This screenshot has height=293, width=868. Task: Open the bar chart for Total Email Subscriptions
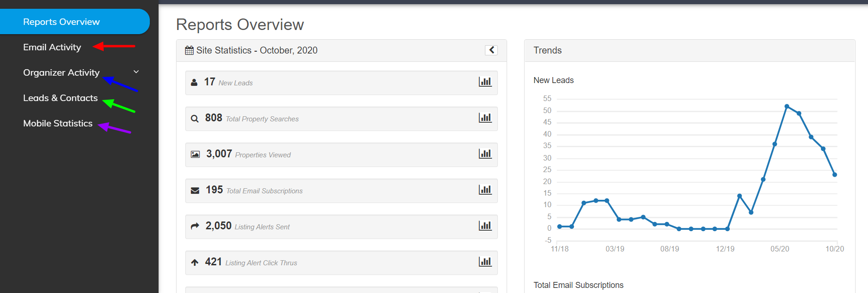click(485, 190)
